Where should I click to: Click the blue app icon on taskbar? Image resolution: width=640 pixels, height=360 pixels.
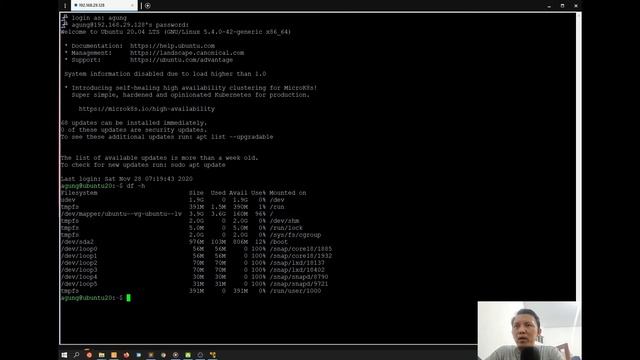coord(138,355)
